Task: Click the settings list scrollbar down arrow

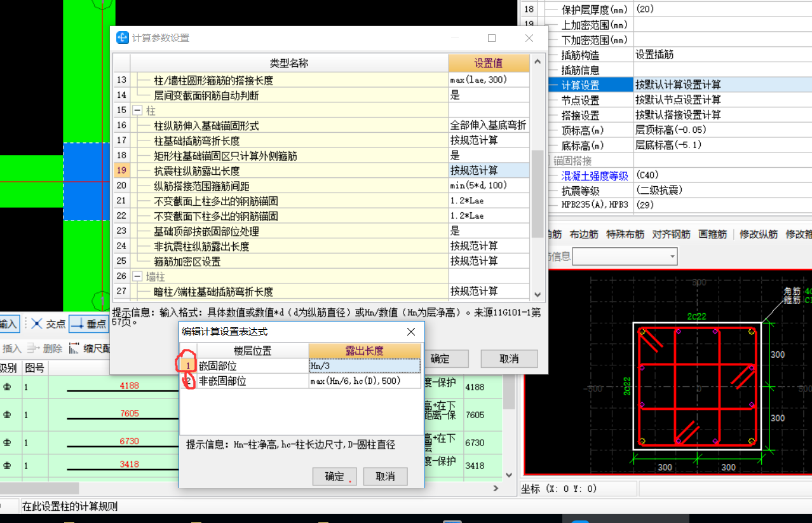Action: pyautogui.click(x=538, y=294)
